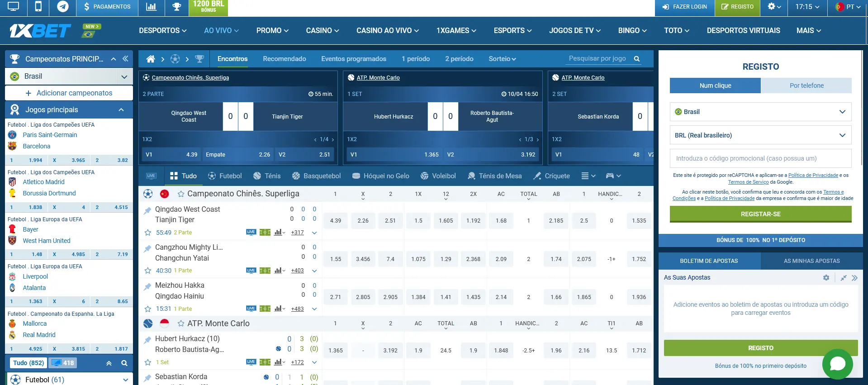Favorite the Qingdao West Coast match star
Screen dimensions: 868x385
tap(147, 233)
